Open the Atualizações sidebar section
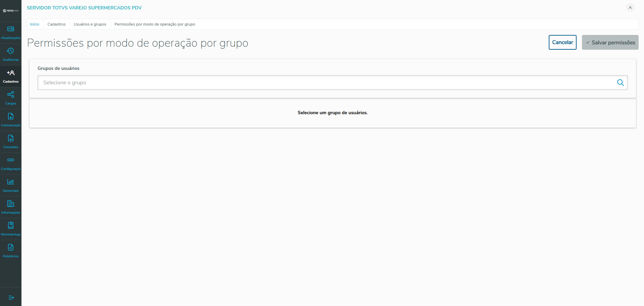This screenshot has width=644, height=306. click(x=11, y=33)
